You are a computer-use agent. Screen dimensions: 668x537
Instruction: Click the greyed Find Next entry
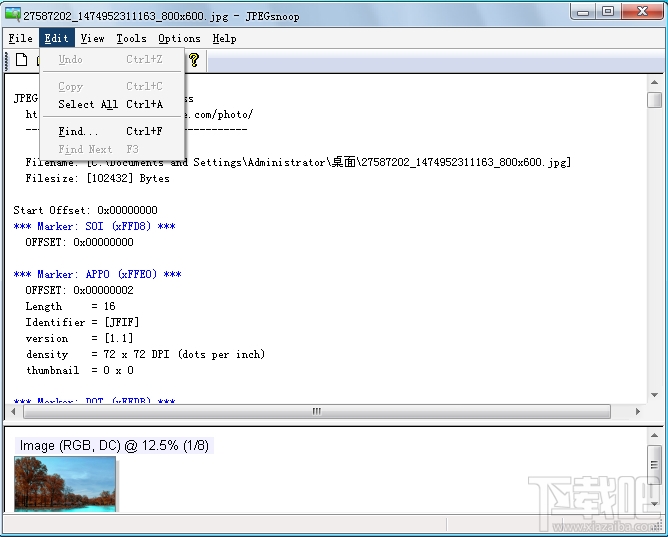pos(112,149)
